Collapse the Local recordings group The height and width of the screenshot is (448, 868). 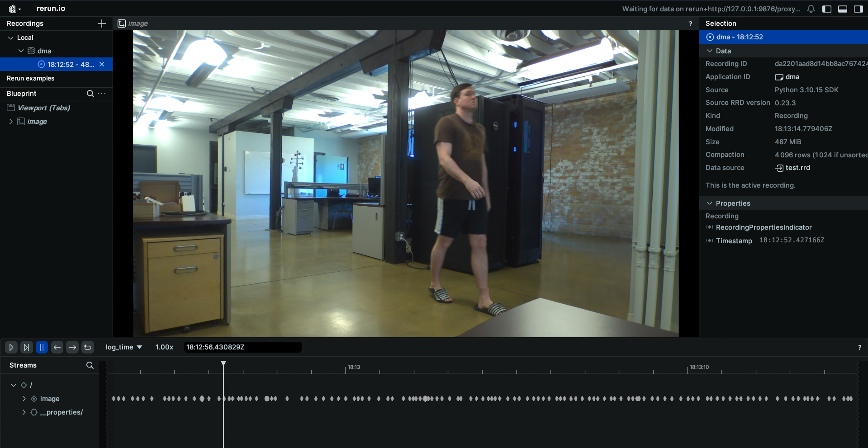click(x=11, y=38)
